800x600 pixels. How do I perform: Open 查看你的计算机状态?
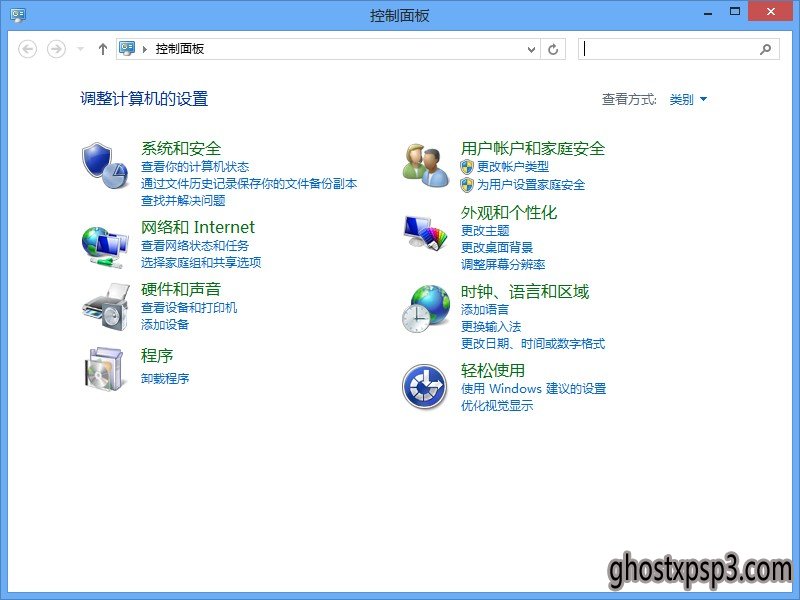(x=195, y=167)
